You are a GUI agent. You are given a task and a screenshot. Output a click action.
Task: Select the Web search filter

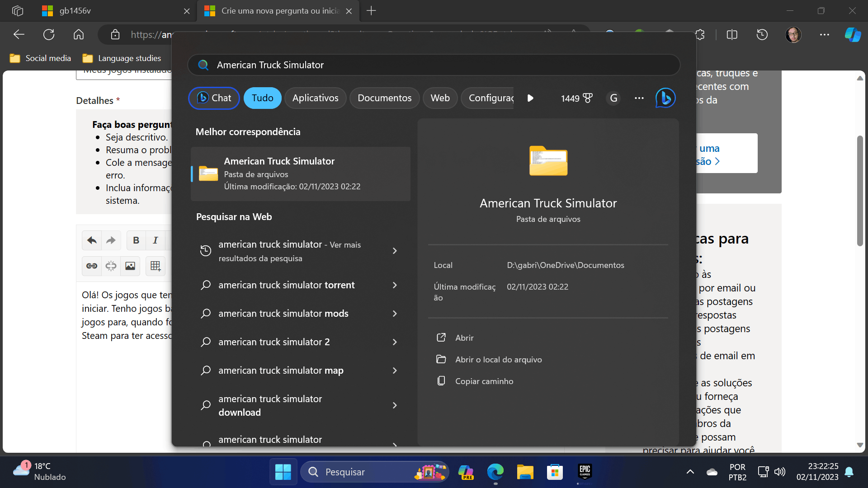440,98
